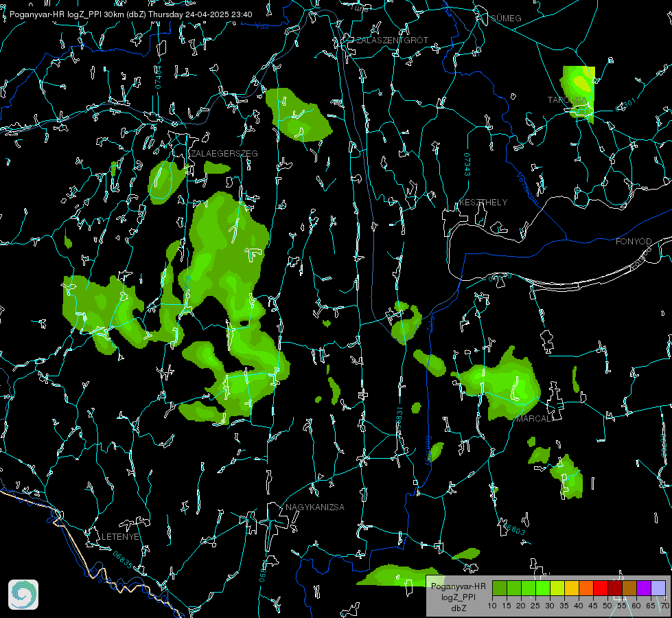The image size is (672, 618).
Task: Select the road number 06835 label
Action: click(123, 560)
